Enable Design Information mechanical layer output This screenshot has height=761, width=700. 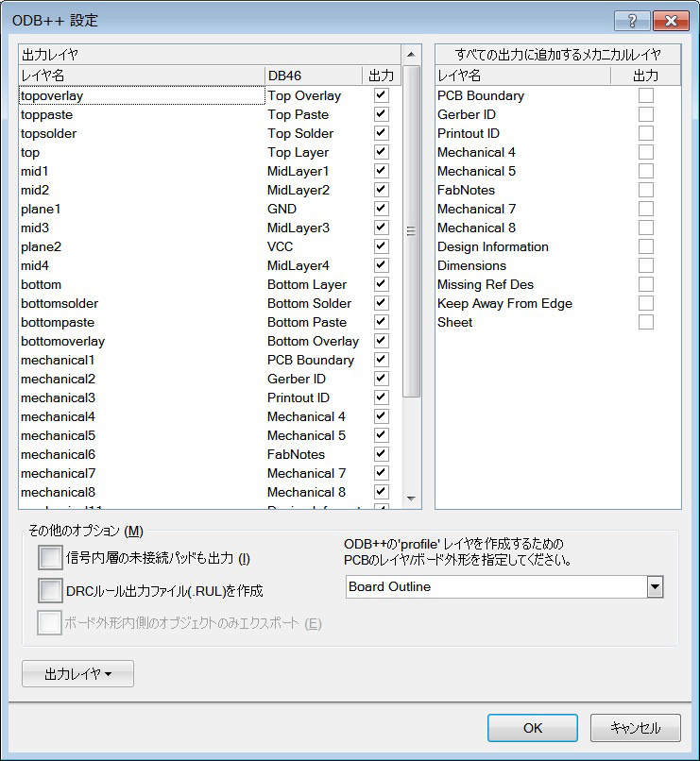pos(645,246)
